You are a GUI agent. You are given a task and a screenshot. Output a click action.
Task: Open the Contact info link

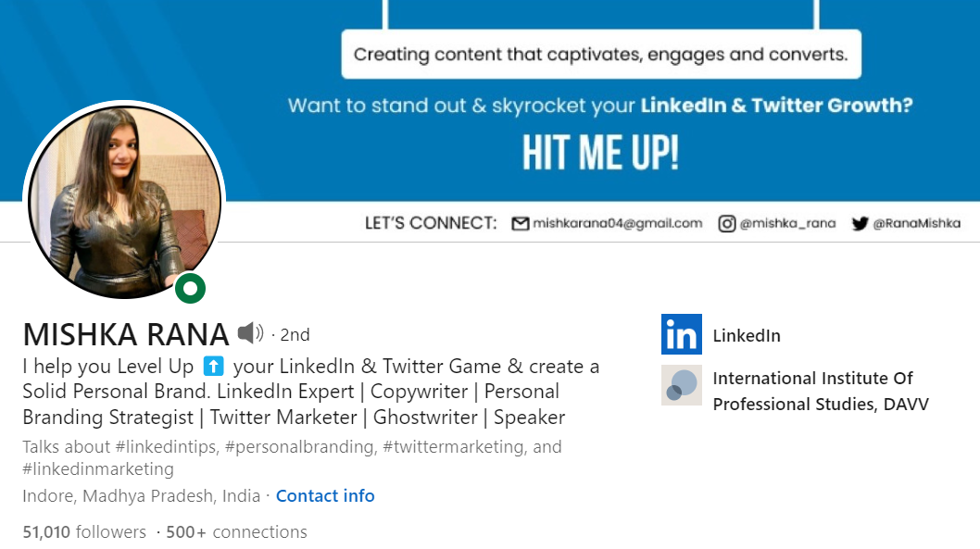pyautogui.click(x=325, y=496)
